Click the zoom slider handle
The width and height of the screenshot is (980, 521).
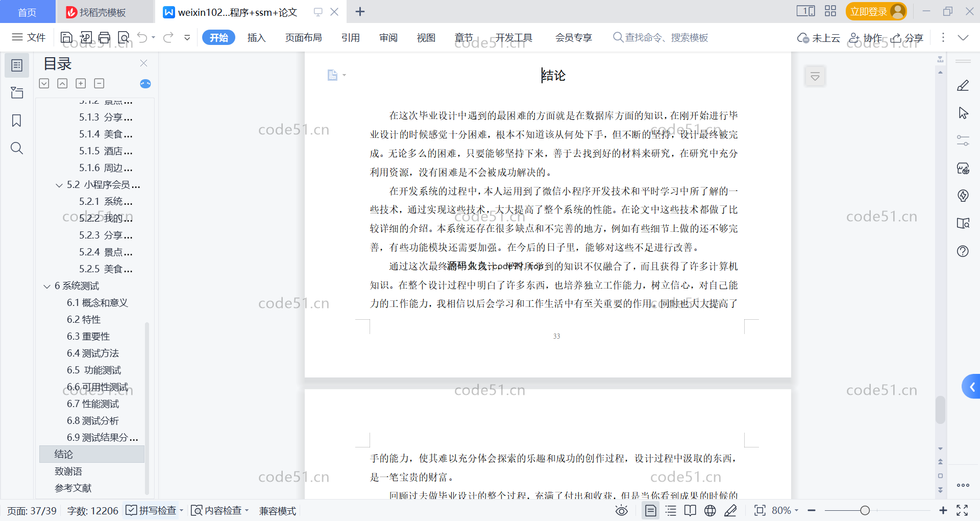[865, 510]
